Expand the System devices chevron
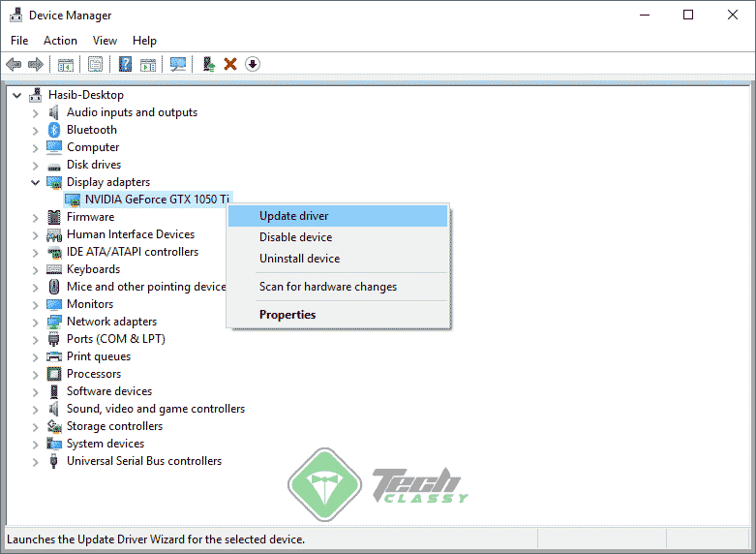The height and width of the screenshot is (554, 756). click(x=35, y=445)
